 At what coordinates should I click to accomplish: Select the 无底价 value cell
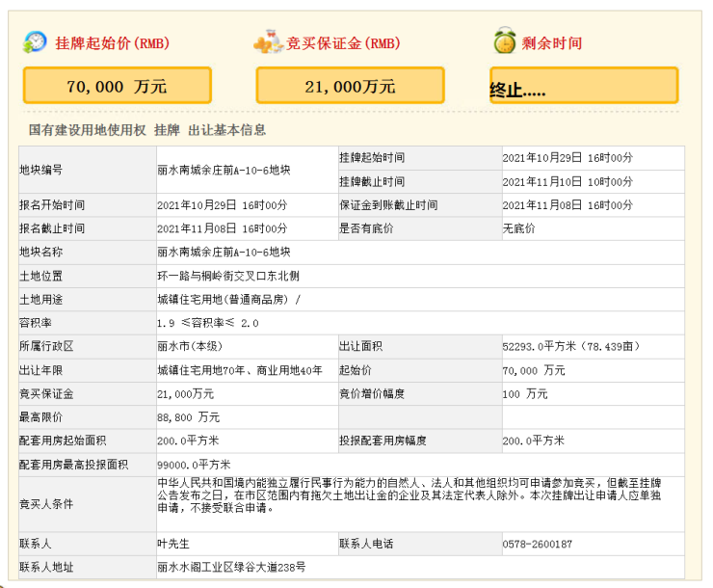pos(519,228)
